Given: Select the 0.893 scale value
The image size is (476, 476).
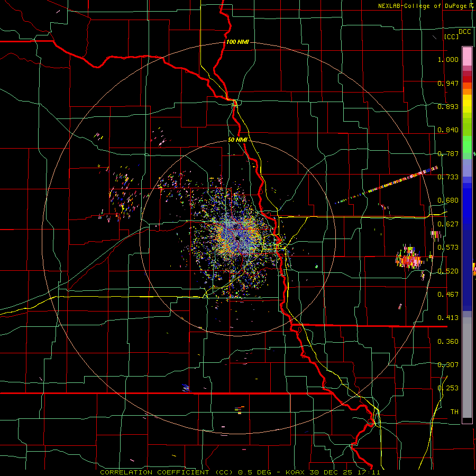Looking at the screenshot, I should coord(448,106).
